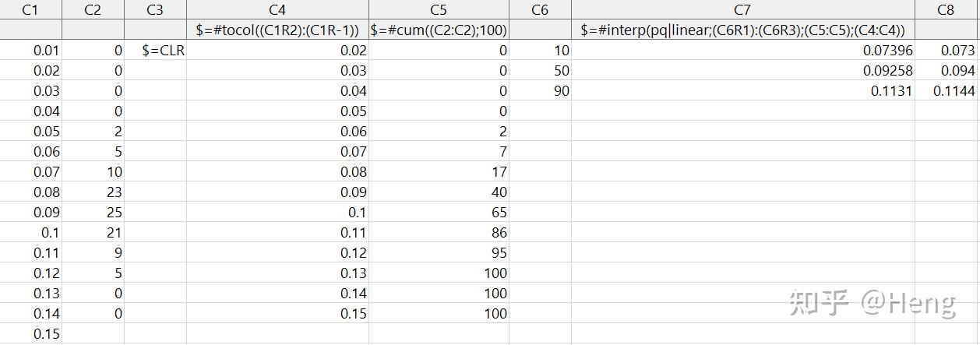Select the C8 cell showing 0.1144
980x345 pixels.
coord(946,91)
